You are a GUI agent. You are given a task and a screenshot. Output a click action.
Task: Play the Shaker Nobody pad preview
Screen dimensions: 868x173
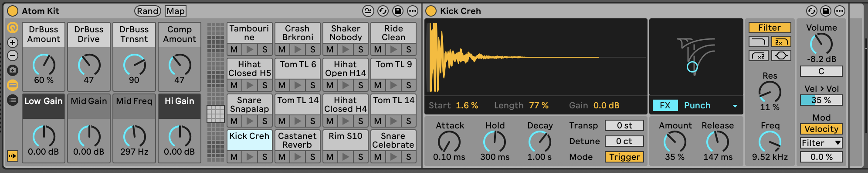click(x=346, y=49)
